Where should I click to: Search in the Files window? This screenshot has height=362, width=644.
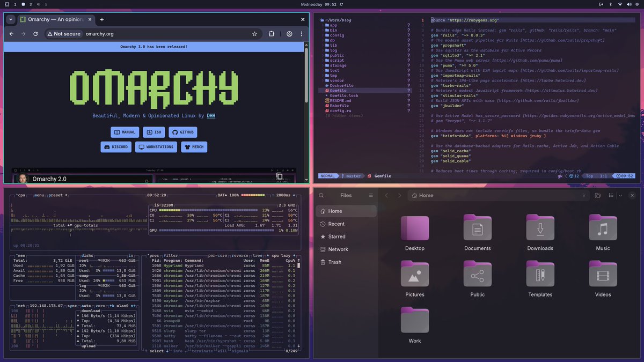pos(321,195)
